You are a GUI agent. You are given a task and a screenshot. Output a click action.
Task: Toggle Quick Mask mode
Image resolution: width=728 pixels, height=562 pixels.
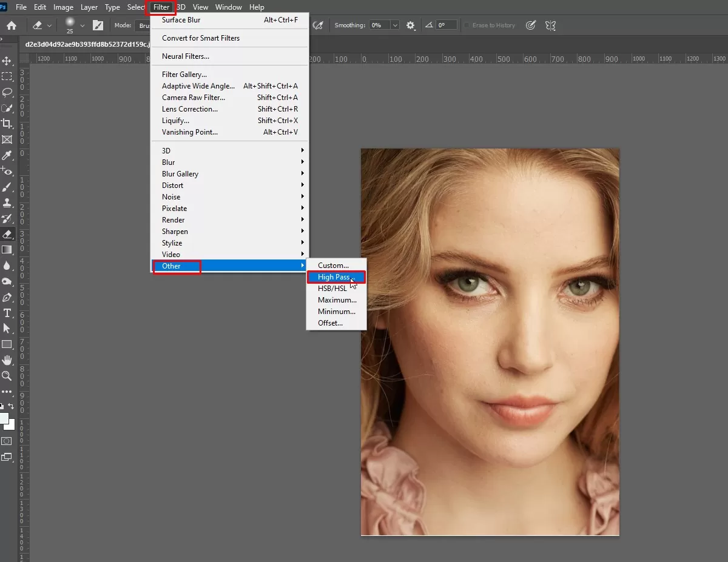click(7, 441)
